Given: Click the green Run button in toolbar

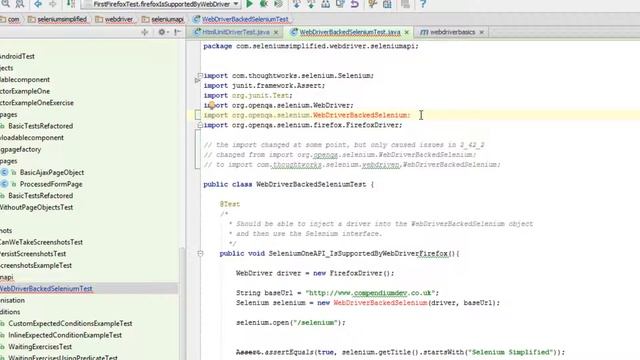Looking at the screenshot, I should click(249, 4).
